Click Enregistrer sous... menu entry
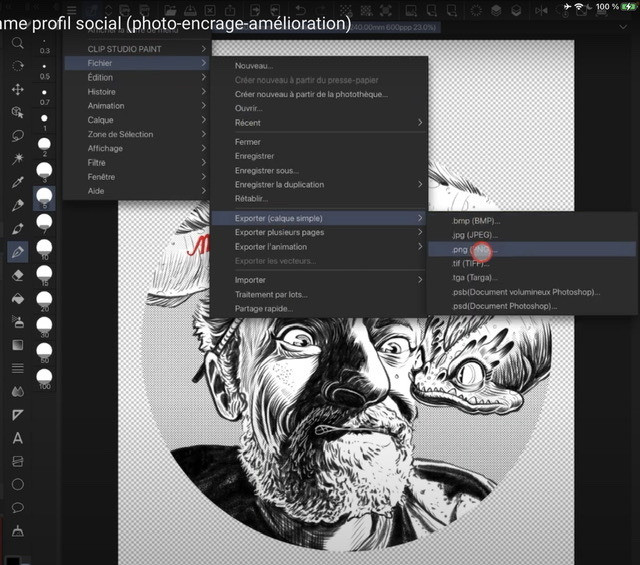Viewport: 640px width, 565px height. coord(266,170)
